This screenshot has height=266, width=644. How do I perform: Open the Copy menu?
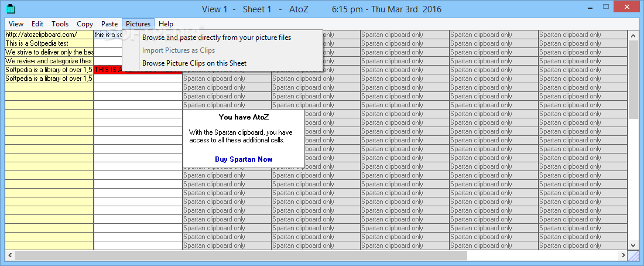[x=85, y=24]
